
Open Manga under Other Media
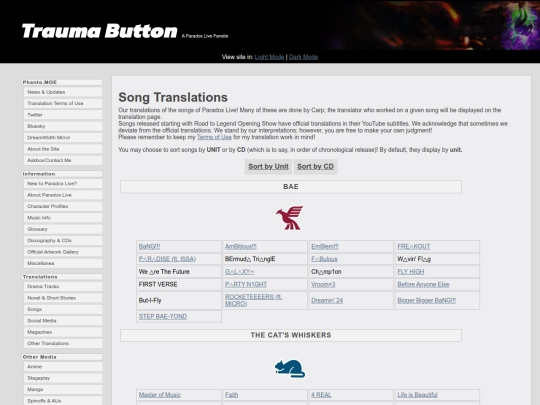tap(63, 390)
